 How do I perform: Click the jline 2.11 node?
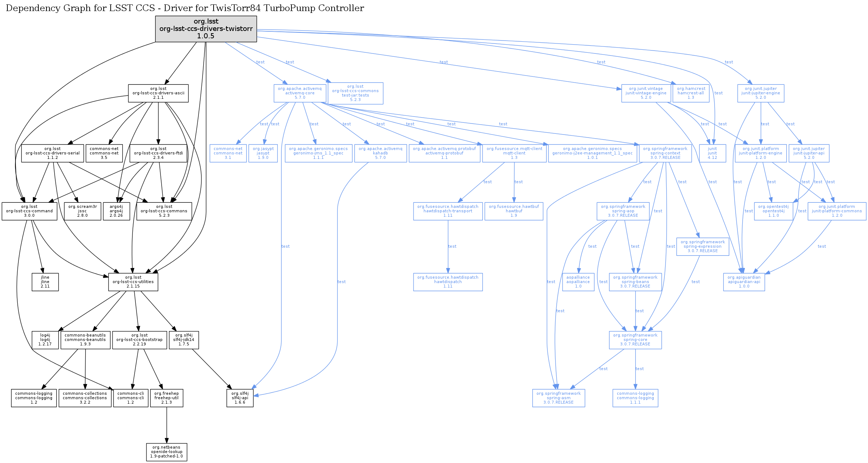(x=45, y=282)
